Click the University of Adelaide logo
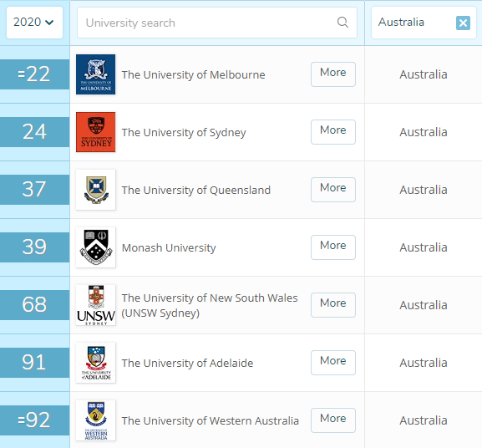This screenshot has height=448, width=482. click(95, 363)
